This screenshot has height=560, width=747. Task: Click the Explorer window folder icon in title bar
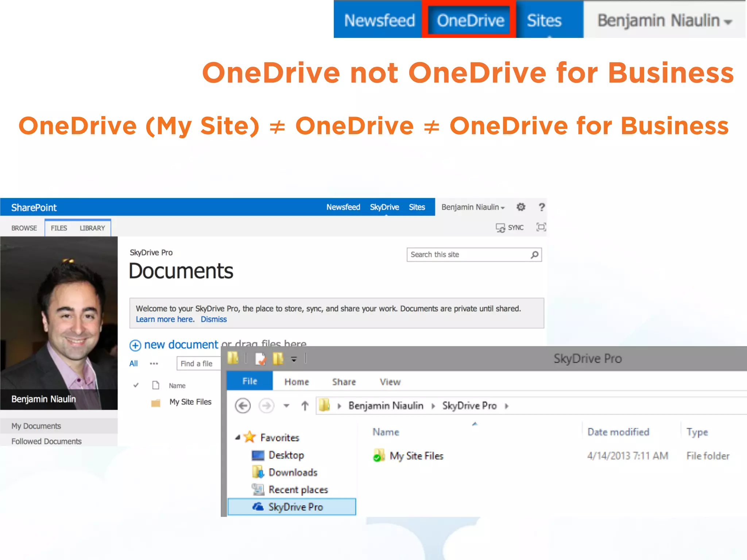coord(233,358)
